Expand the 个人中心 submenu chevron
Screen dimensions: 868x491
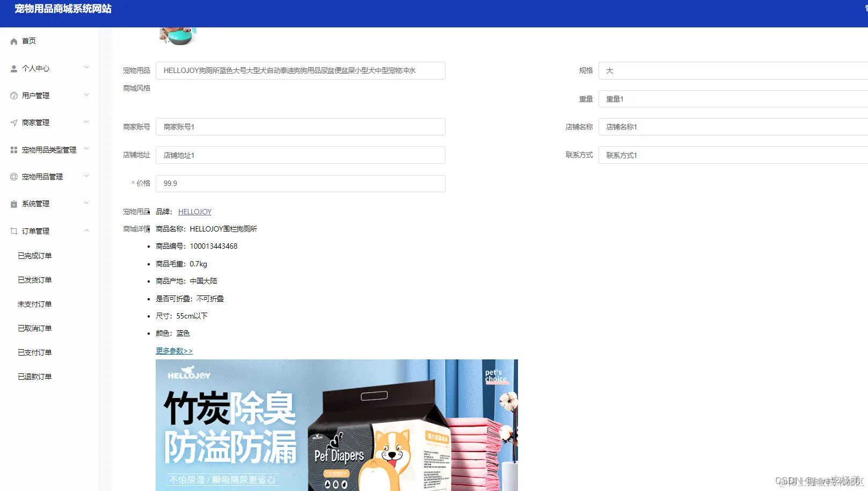pos(86,68)
